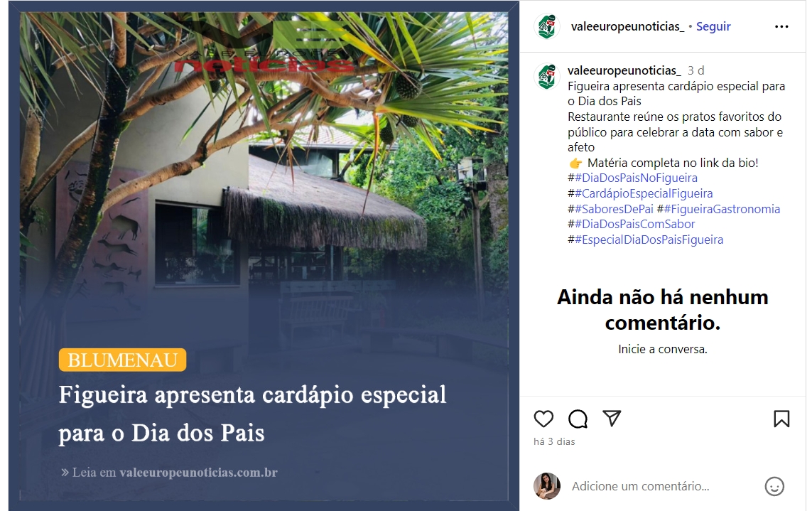Open hashtag #FigueiraGastronomia
Screen dimensions: 812x511
click(x=722, y=209)
